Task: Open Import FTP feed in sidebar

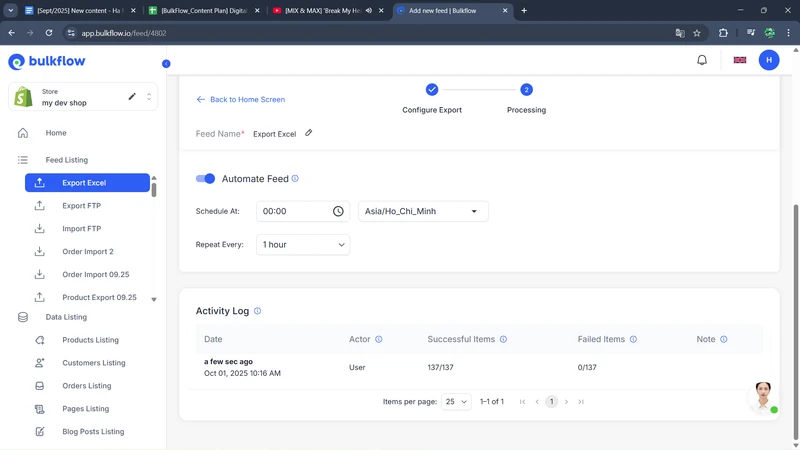Action: 81,229
